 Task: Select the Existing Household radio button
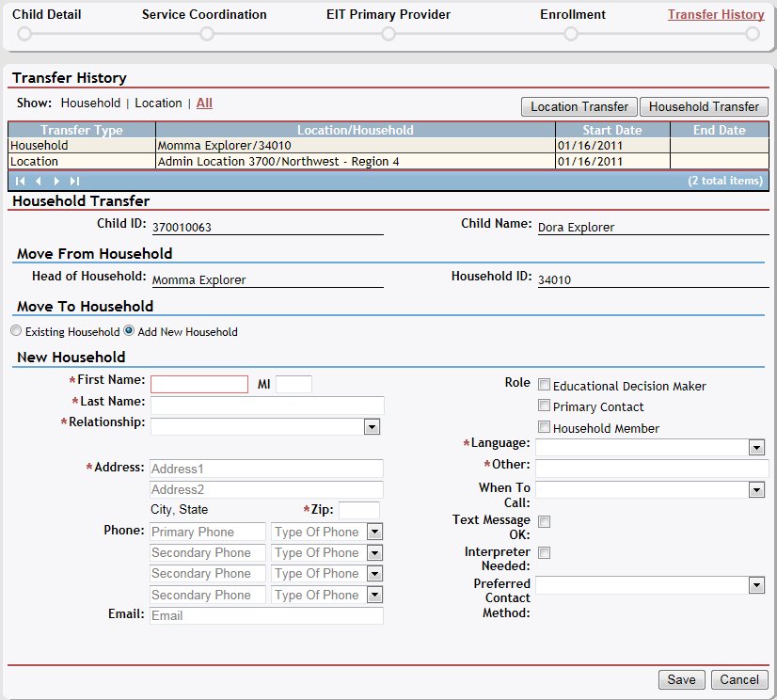tap(15, 331)
